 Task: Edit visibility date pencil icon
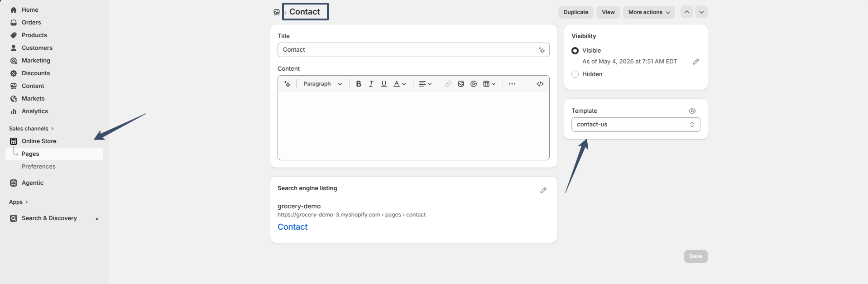pyautogui.click(x=696, y=62)
